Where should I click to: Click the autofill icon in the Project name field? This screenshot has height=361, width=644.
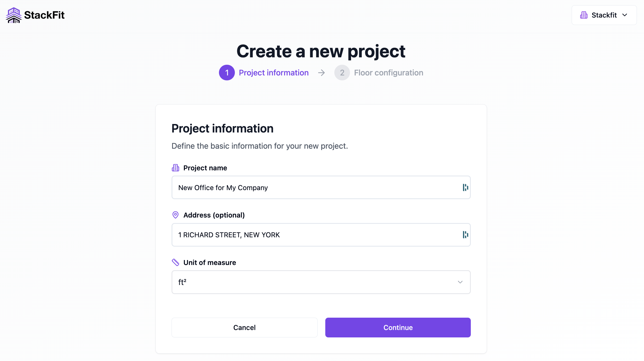465,187
